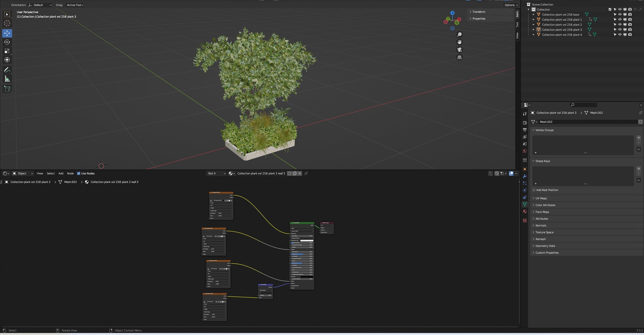Expand the UV Maps panel

click(541, 198)
